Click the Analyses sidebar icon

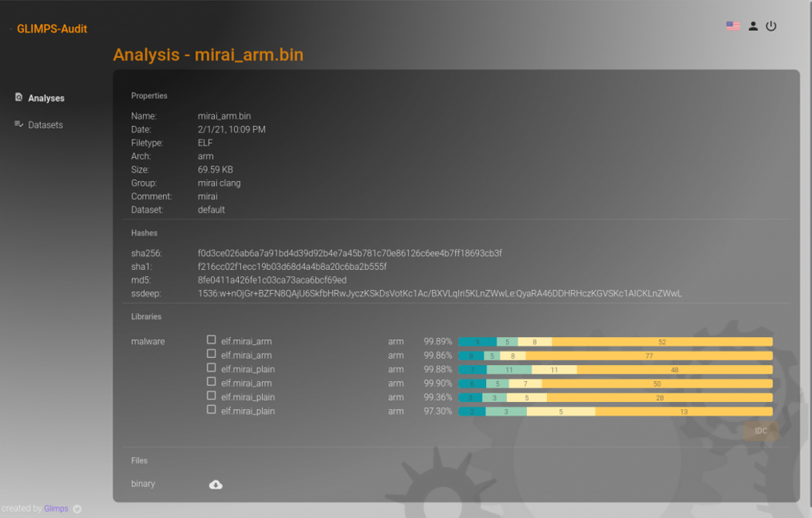(x=19, y=97)
